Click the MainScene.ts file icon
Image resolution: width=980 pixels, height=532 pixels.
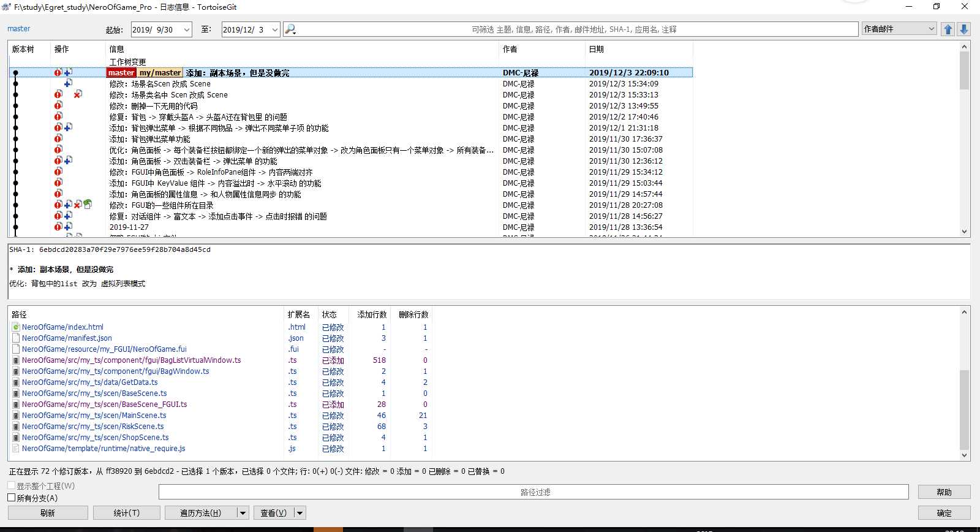pos(16,416)
